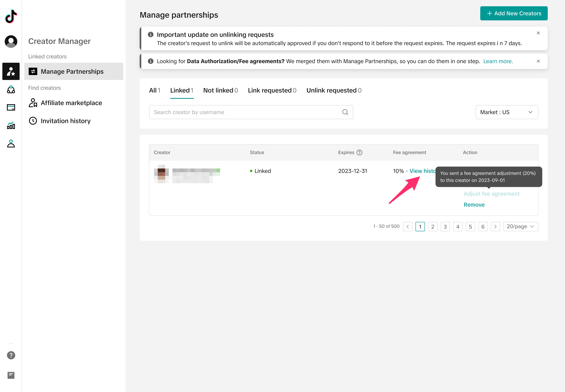Switch to the Unlink requested tab
The width and height of the screenshot is (565, 392).
click(334, 90)
